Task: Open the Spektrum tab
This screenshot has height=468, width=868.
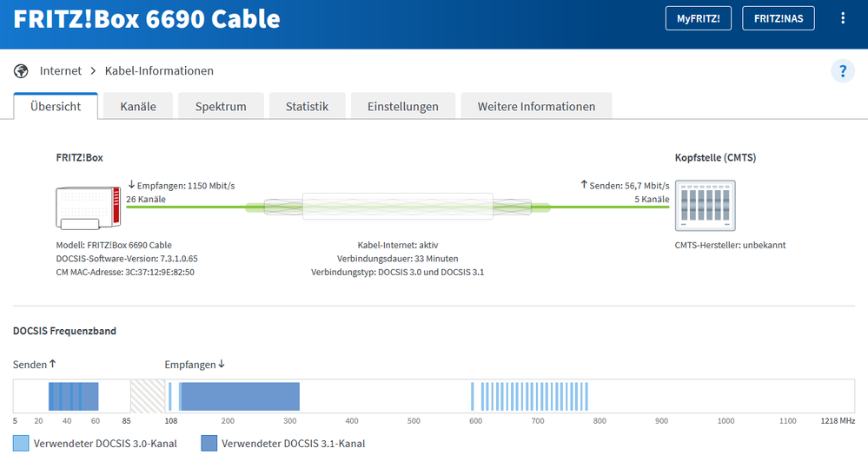Action: pos(221,106)
